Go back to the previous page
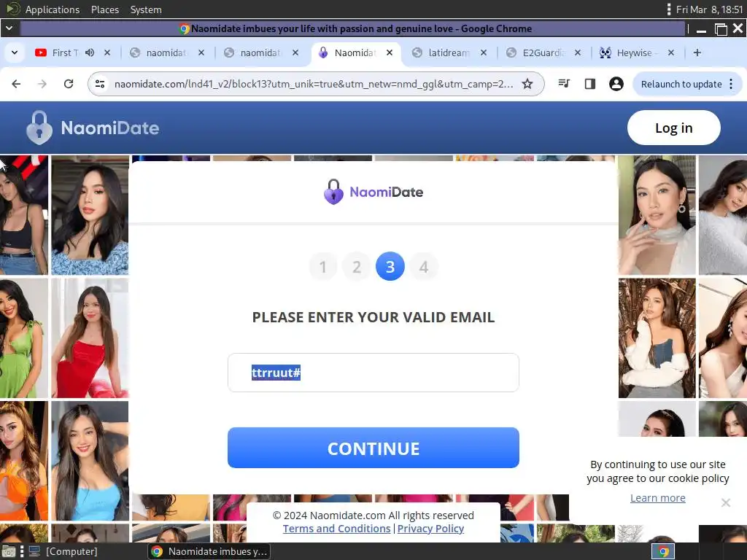The width and height of the screenshot is (747, 560). click(x=16, y=84)
